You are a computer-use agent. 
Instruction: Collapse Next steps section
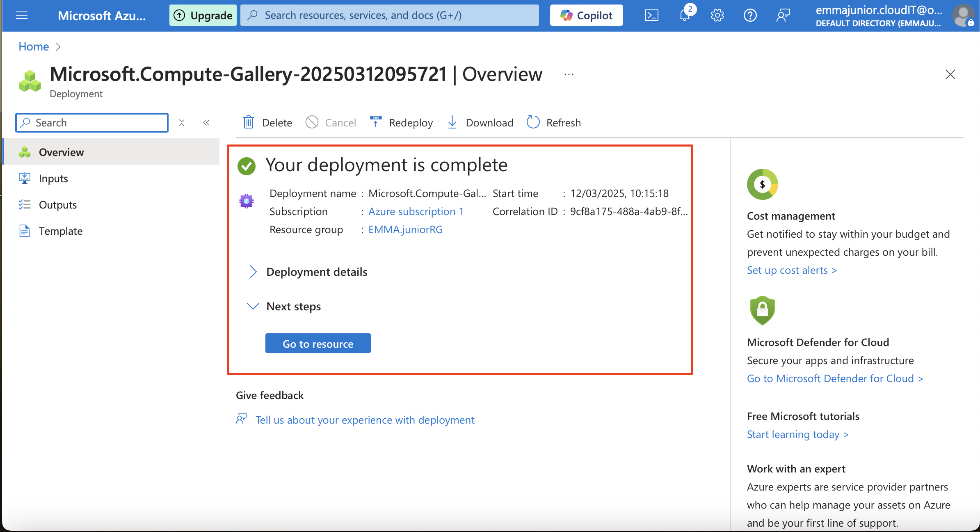(x=285, y=306)
